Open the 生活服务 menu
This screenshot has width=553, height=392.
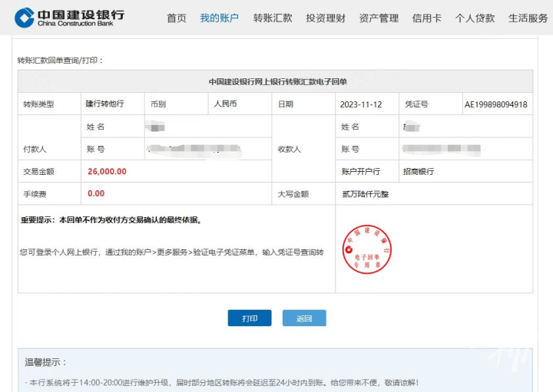pyautogui.click(x=528, y=18)
